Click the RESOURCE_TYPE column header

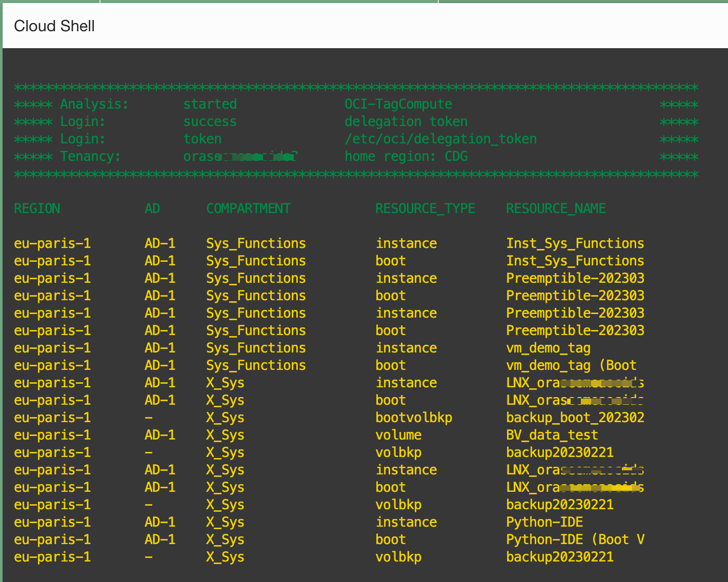click(425, 209)
